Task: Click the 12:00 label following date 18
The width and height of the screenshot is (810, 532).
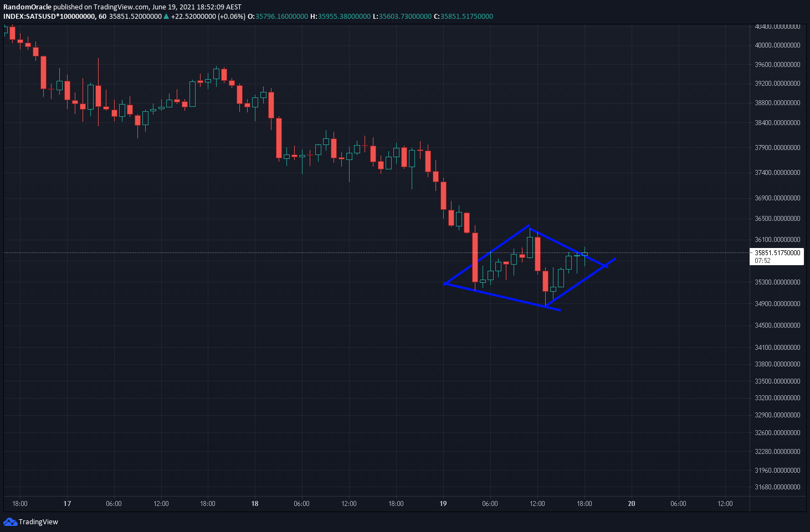Action: [349, 504]
